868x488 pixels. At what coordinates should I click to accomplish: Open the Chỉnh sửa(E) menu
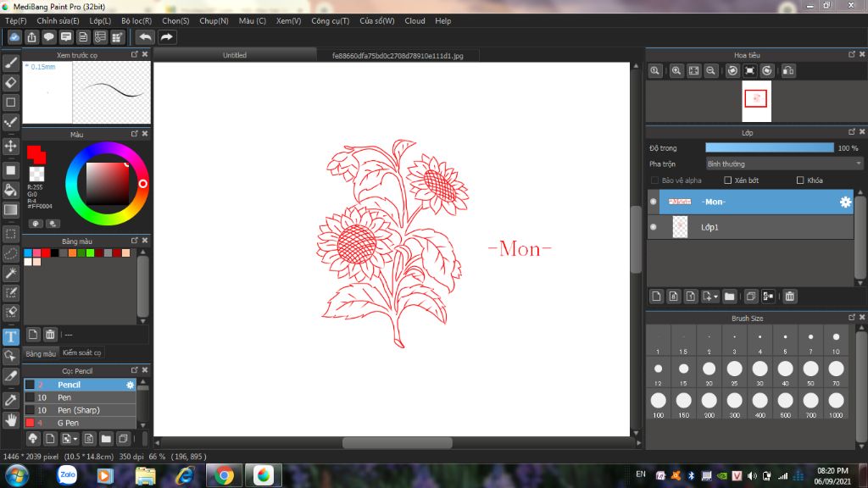pos(58,20)
